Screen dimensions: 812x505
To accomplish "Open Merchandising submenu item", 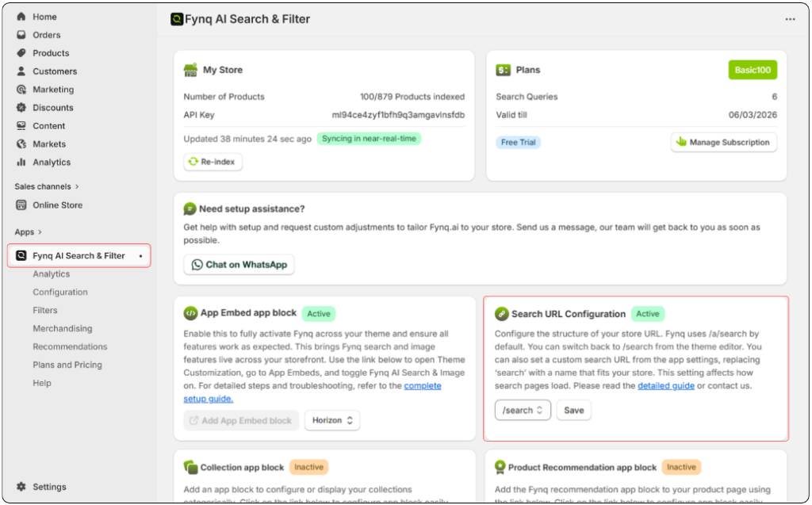I will tap(62, 328).
